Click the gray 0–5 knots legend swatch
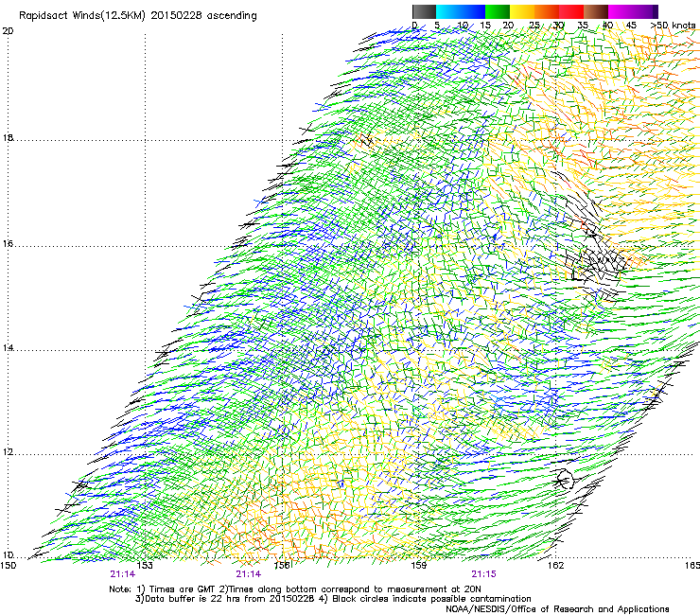This screenshot has width=700, height=615. tap(424, 11)
